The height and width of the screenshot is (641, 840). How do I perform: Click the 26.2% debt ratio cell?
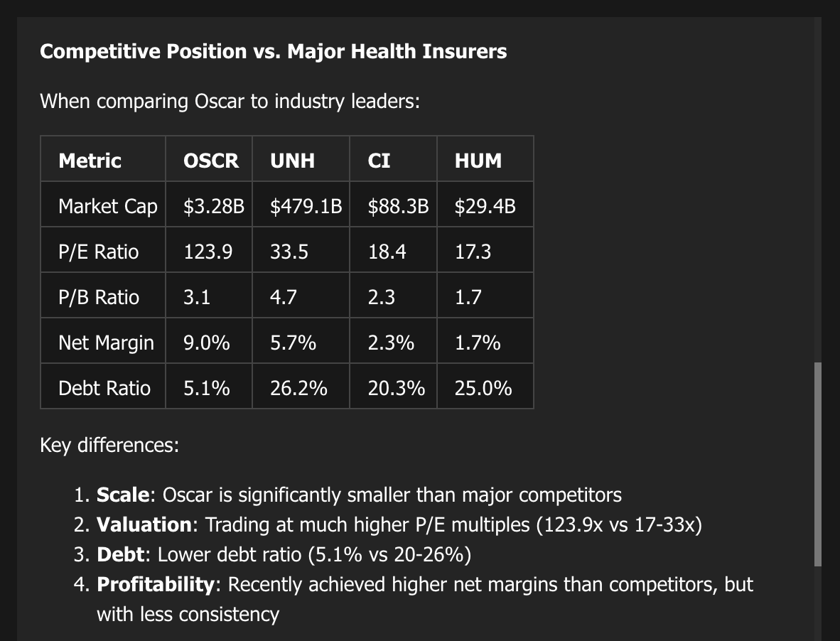(298, 388)
